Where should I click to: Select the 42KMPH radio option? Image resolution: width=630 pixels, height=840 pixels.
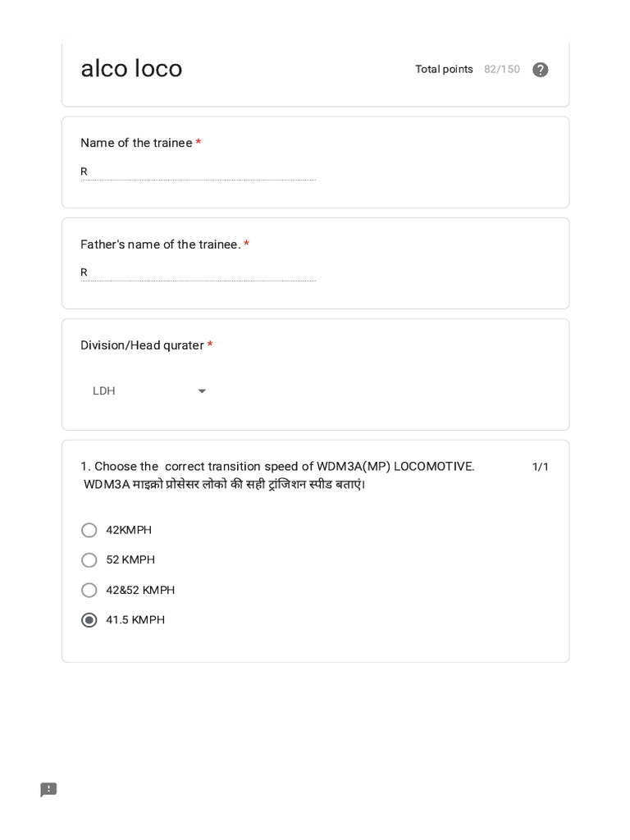click(x=89, y=530)
